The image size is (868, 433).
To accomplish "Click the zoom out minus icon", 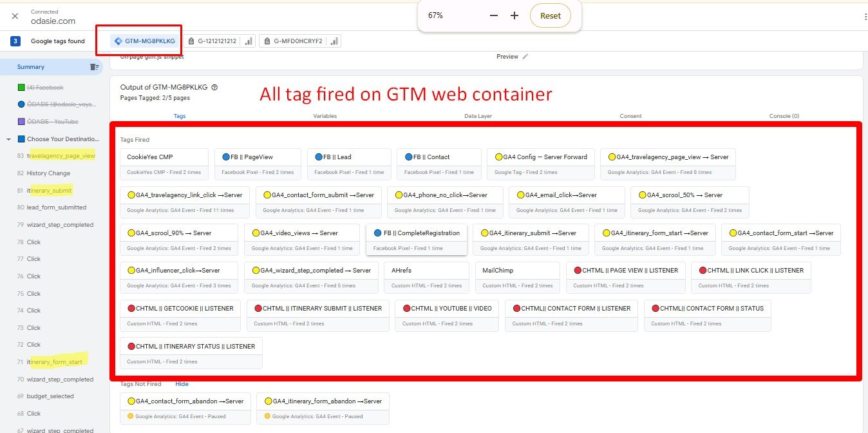I will pos(494,15).
